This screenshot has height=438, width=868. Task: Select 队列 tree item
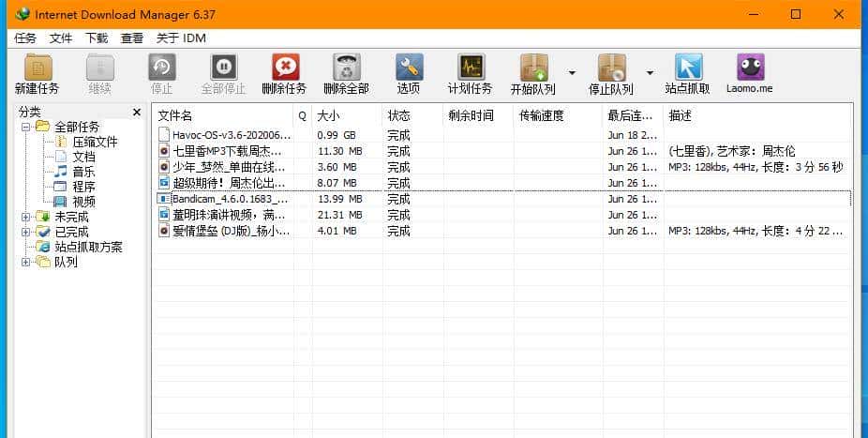[66, 262]
